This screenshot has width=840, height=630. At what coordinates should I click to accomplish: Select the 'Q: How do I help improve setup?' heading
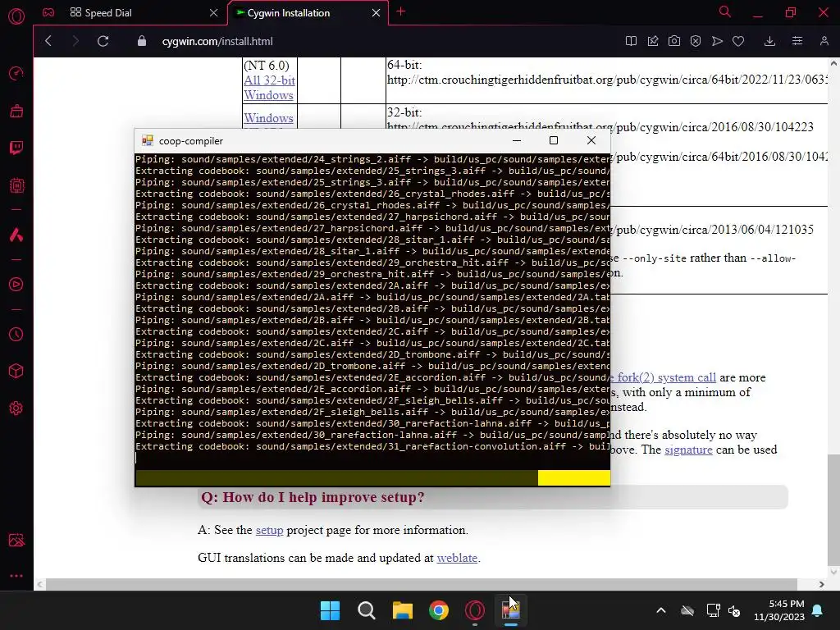point(313,497)
